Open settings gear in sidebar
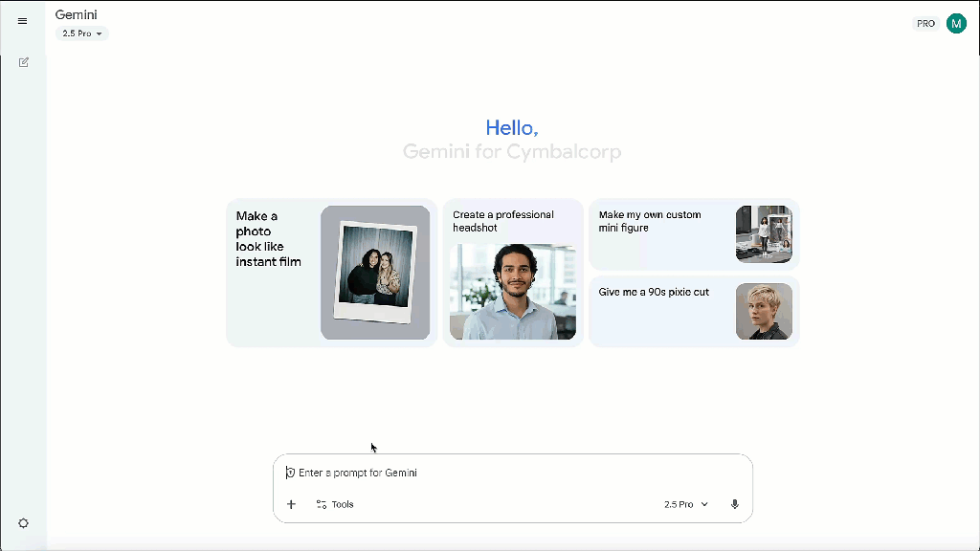The image size is (980, 551). [x=24, y=523]
